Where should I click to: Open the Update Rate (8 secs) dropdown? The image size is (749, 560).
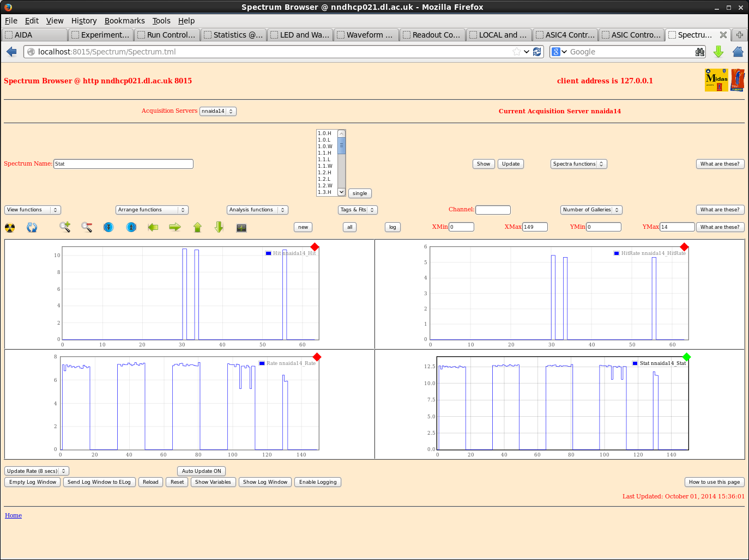tap(37, 471)
